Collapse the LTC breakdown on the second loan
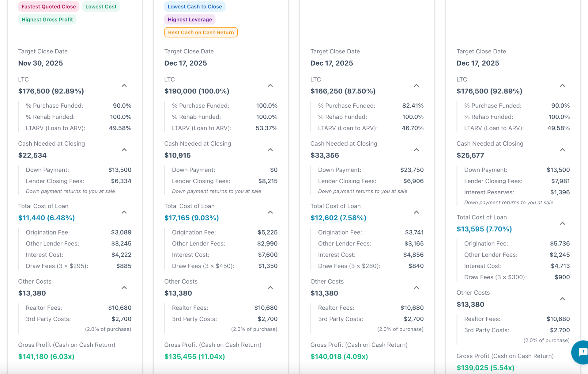Viewport: 588px width, 374px height. [270, 86]
